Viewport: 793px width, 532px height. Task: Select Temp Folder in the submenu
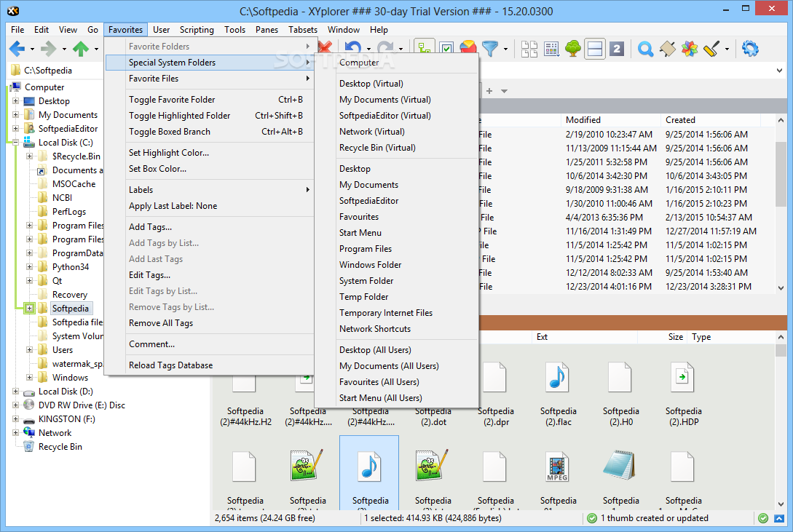pos(396,296)
